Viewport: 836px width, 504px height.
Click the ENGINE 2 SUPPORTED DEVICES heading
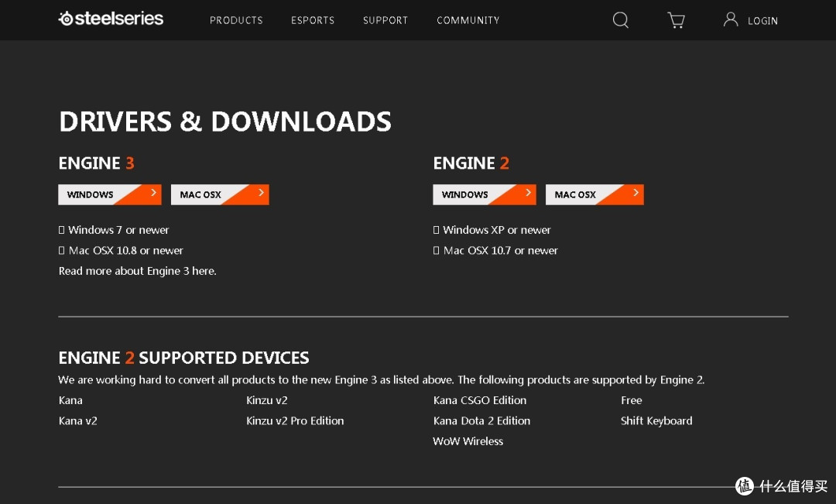point(184,358)
